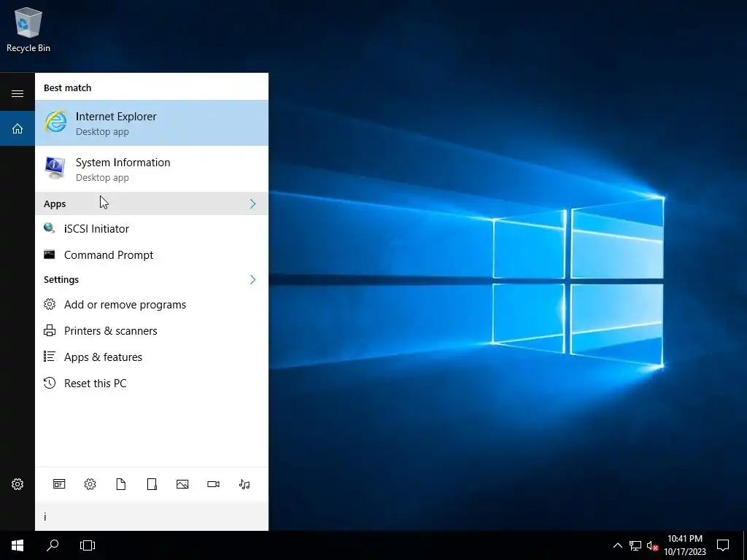Click the Settings category header label

(x=61, y=279)
